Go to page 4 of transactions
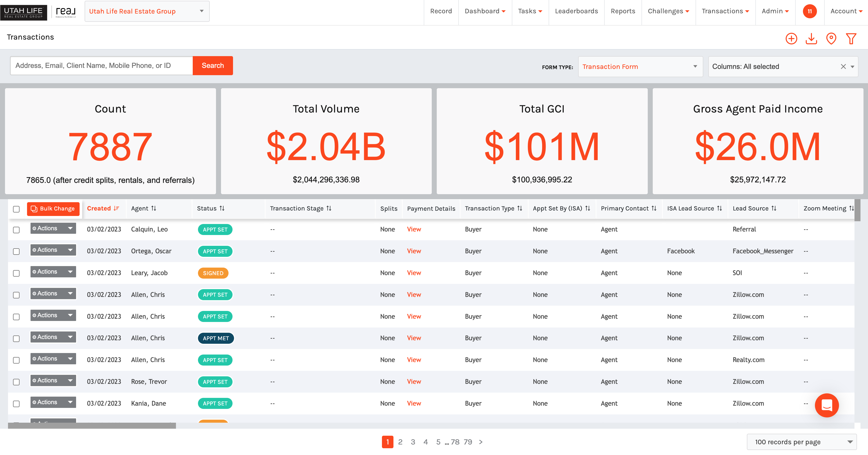Image resolution: width=868 pixels, height=455 pixels. tap(425, 442)
